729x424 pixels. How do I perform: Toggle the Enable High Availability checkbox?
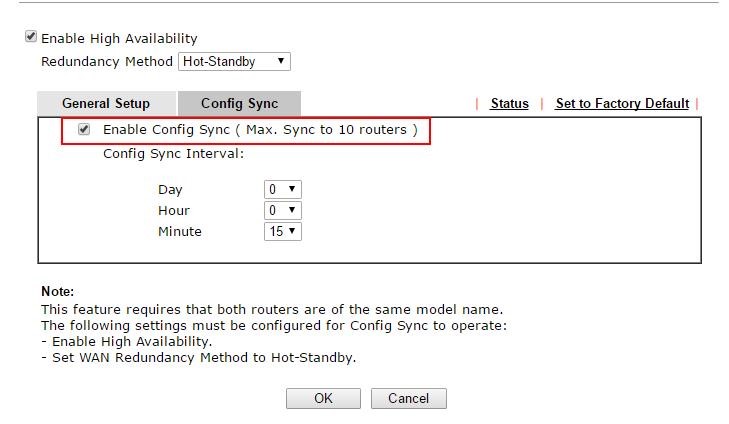click(31, 37)
